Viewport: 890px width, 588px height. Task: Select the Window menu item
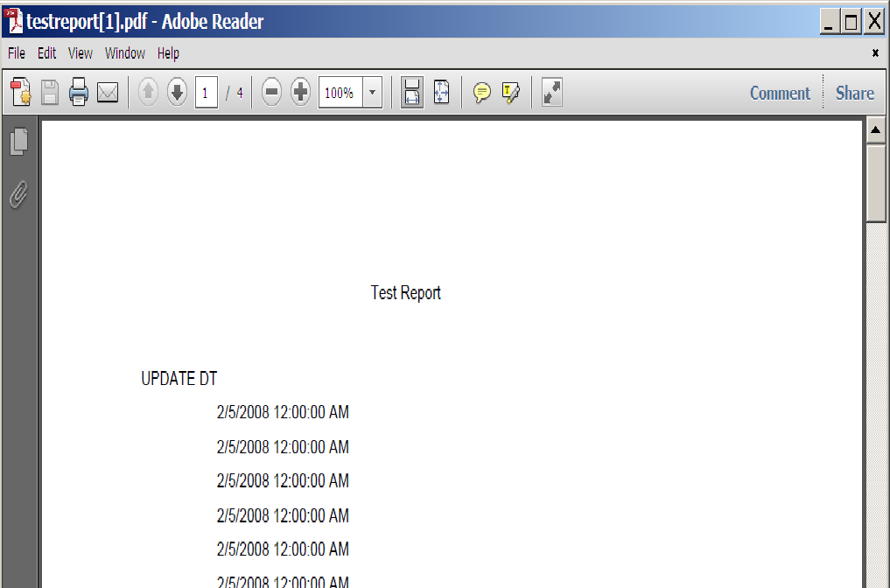[x=124, y=53]
